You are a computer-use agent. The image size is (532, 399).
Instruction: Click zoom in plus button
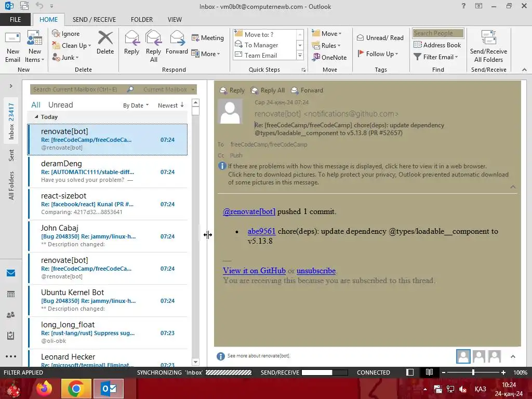pos(503,373)
